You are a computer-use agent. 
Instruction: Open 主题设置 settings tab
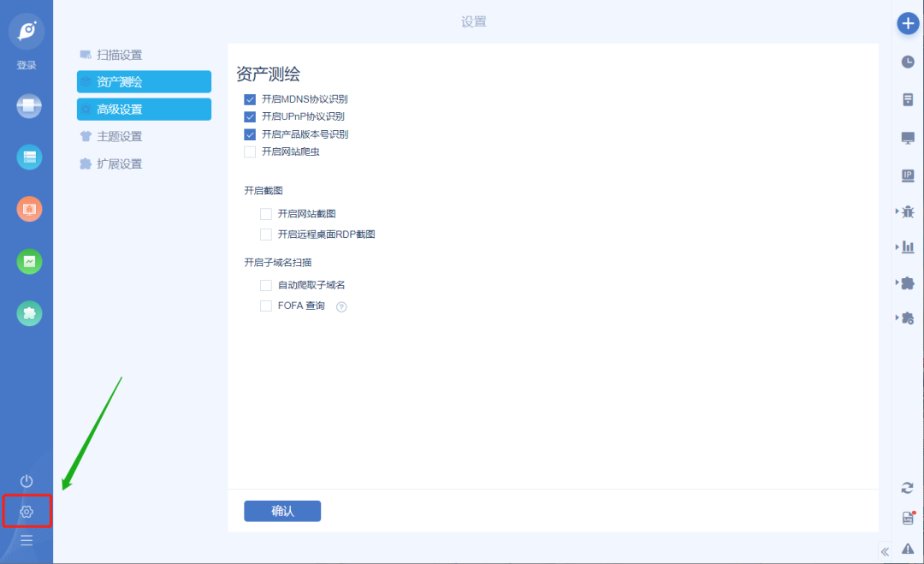(x=144, y=136)
